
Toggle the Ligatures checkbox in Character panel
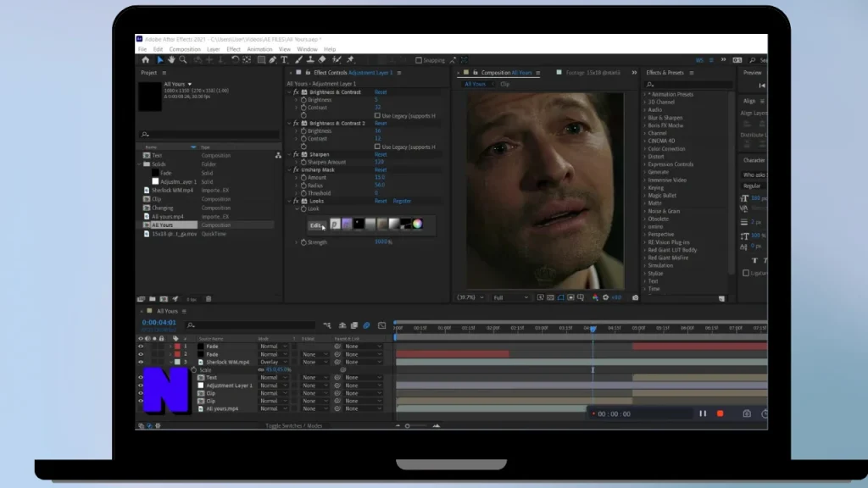[x=746, y=273]
